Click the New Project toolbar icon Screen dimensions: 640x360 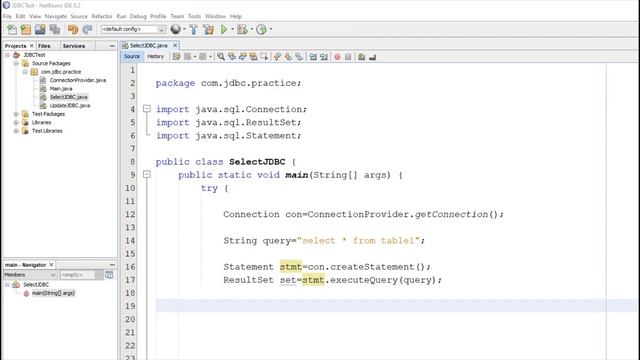click(26, 29)
